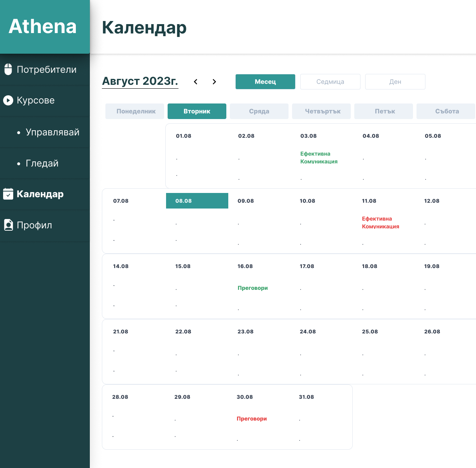Screen dimensions: 476x468
Task: Open the Ефективна Комуникация event on 03.08
Action: pos(319,158)
